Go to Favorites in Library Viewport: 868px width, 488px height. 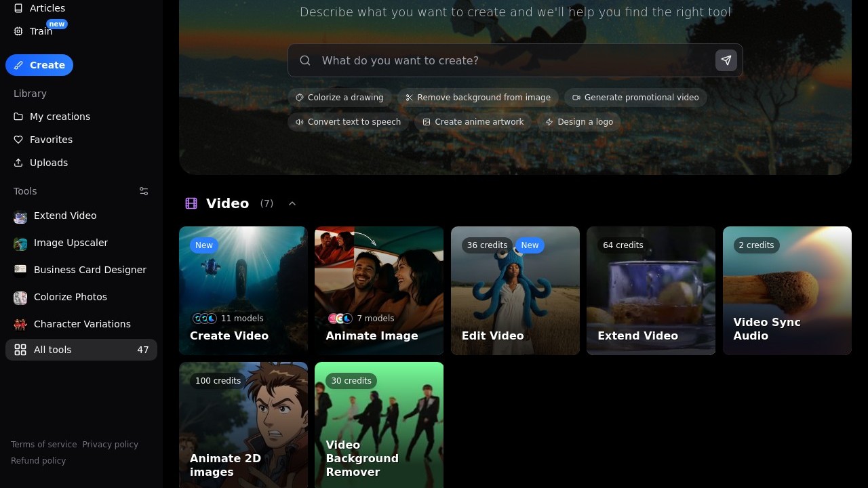[x=51, y=140]
